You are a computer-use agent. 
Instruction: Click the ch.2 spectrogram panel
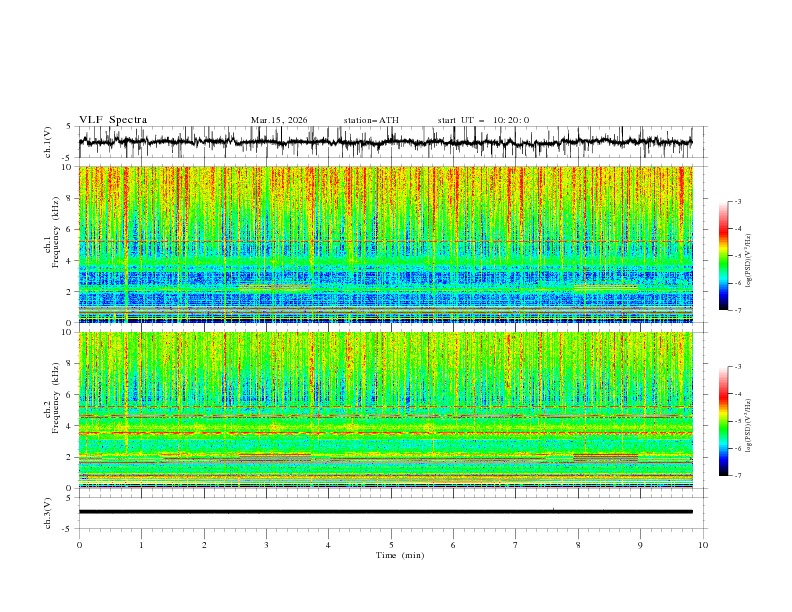click(386, 410)
